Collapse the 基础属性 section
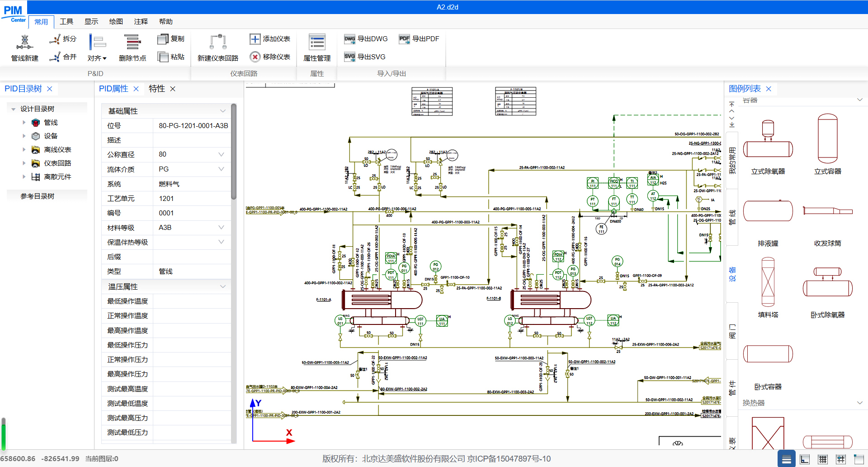Screen dimensions: 868x467 pyautogui.click(x=222, y=111)
